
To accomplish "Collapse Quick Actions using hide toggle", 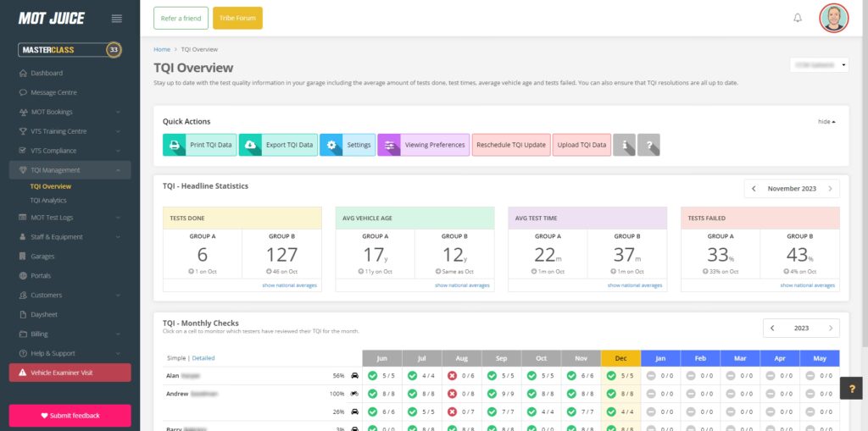I will (x=826, y=122).
